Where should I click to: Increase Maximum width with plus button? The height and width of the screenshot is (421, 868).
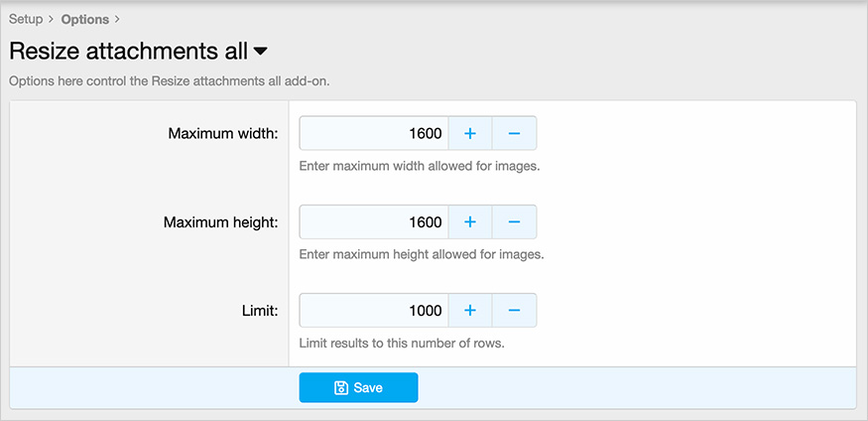[470, 133]
